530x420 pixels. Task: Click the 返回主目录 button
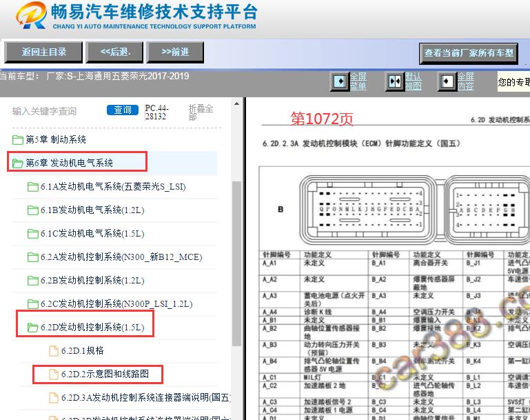pyautogui.click(x=43, y=52)
